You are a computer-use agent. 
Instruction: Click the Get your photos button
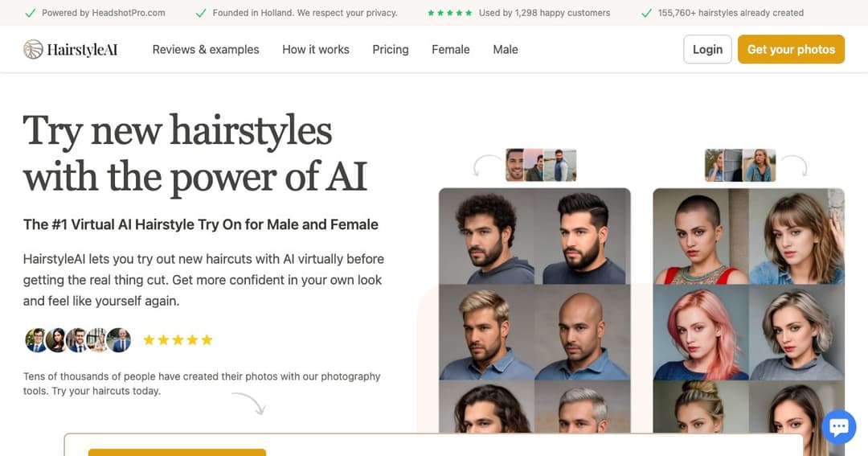791,49
